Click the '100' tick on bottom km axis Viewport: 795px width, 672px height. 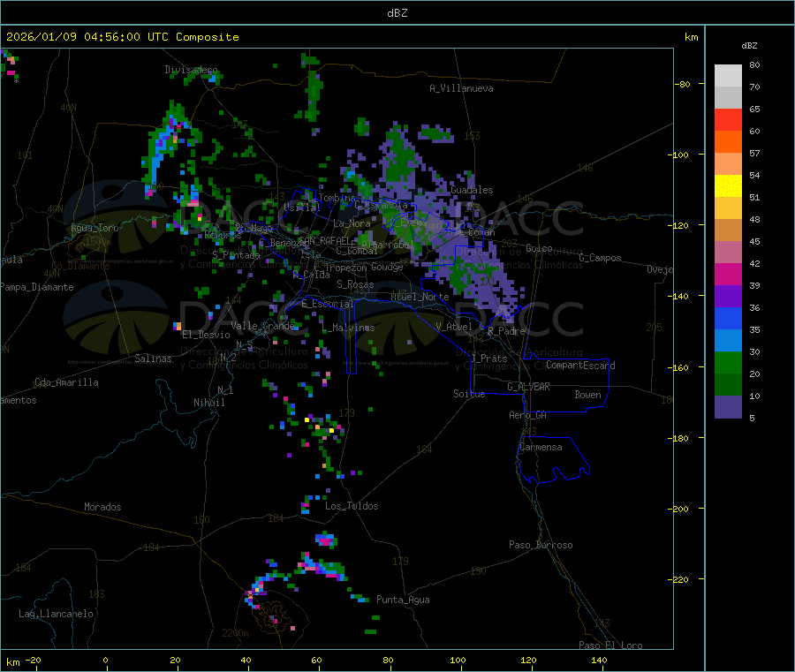458,660
